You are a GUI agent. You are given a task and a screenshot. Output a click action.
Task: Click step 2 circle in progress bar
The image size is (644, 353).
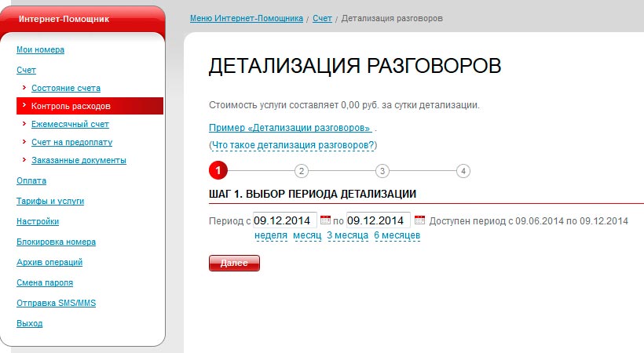click(x=302, y=171)
